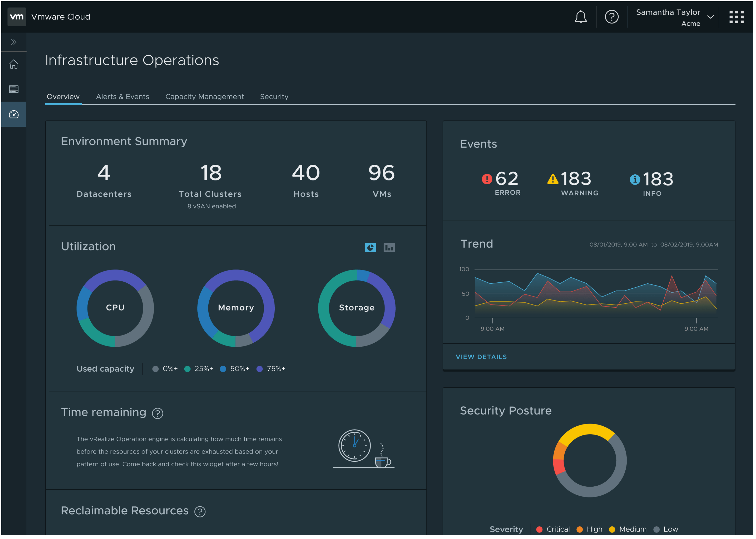Click the VIEW DETAILS link
756x539 pixels.
coord(482,357)
